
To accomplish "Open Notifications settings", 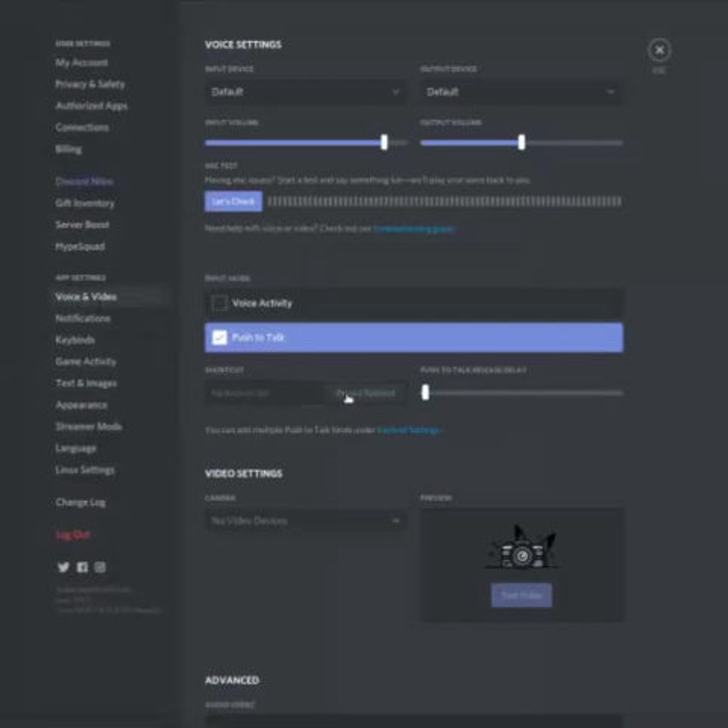I will click(x=83, y=318).
